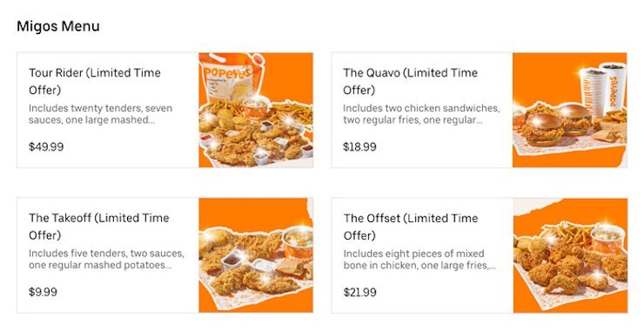Viewport: 644px width, 332px height.
Task: Click the $49.99 price on Tour Rider
Action: (x=46, y=147)
